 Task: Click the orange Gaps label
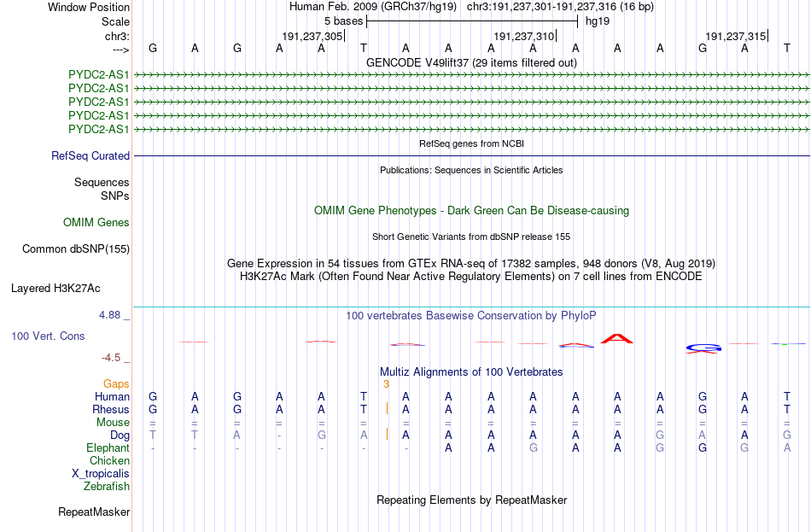(x=116, y=384)
